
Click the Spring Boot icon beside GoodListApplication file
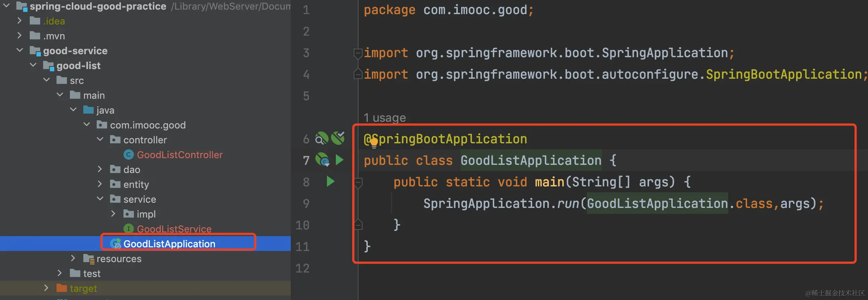point(116,244)
